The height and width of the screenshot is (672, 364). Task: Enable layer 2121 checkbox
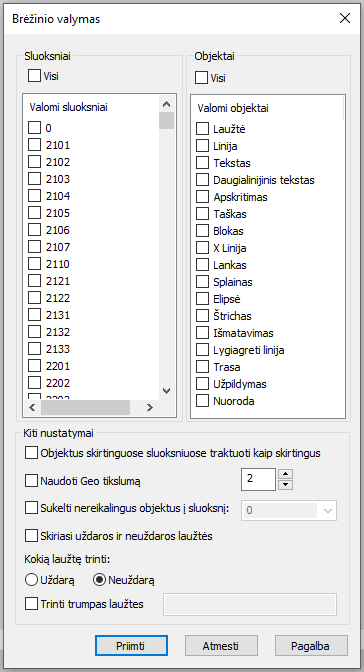click(x=34, y=281)
